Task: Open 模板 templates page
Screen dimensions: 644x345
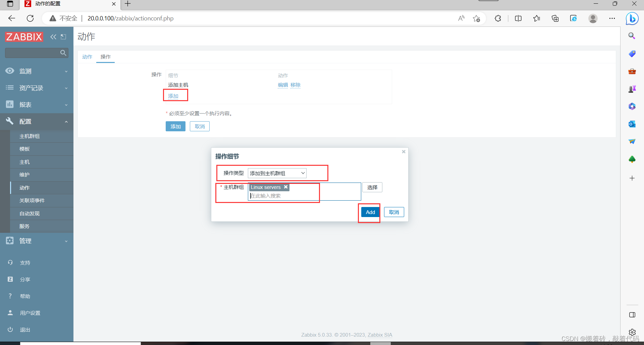Action: coord(24,149)
